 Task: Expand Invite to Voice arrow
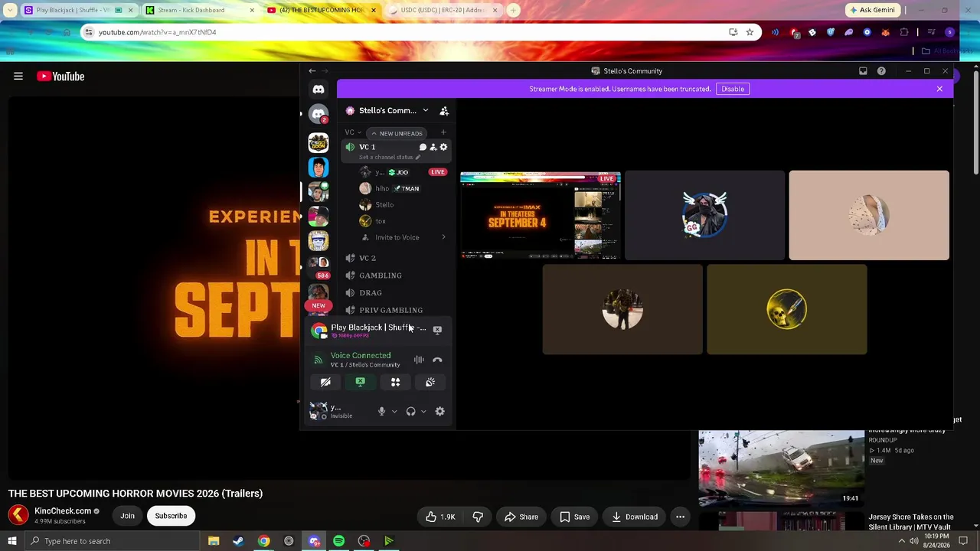pyautogui.click(x=443, y=237)
